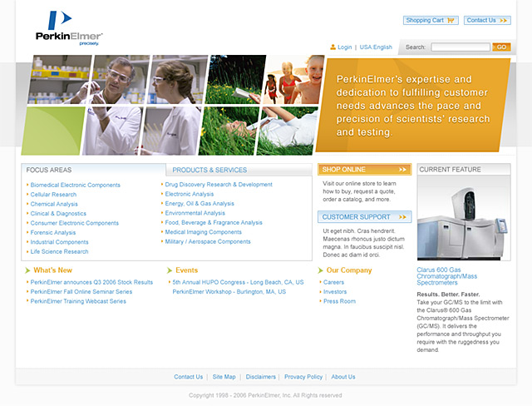Click the What's New arrow icon
532x406 pixels.
(x=27, y=270)
